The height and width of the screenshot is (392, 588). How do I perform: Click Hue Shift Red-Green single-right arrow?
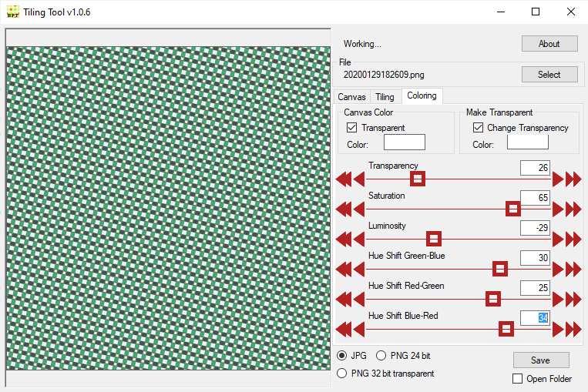[x=558, y=299]
